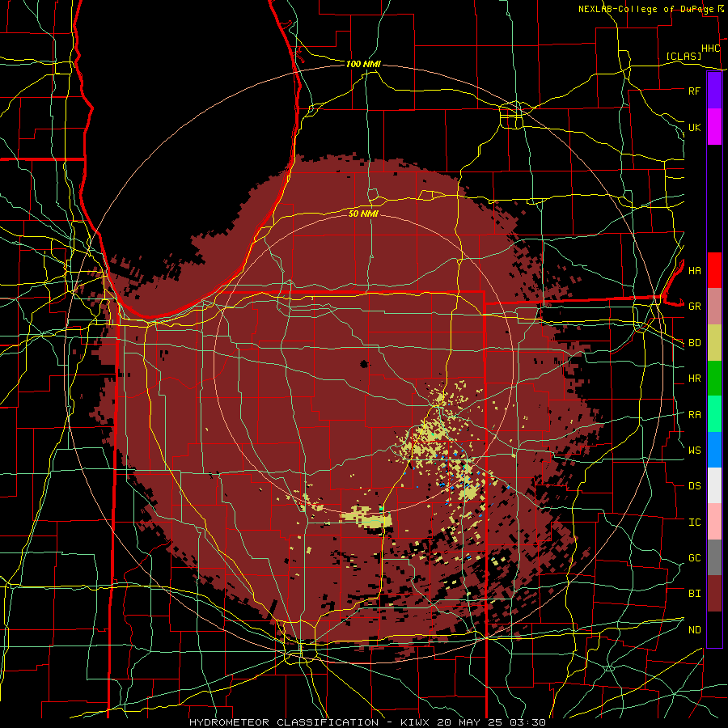The image size is (728, 728).
Task: Click the ND legend label
Action: click(694, 630)
